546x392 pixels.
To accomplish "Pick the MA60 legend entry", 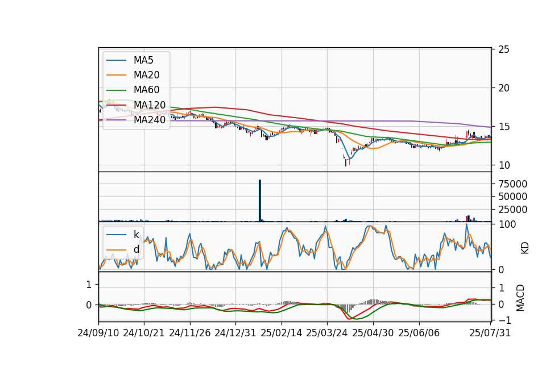I will click(x=133, y=90).
